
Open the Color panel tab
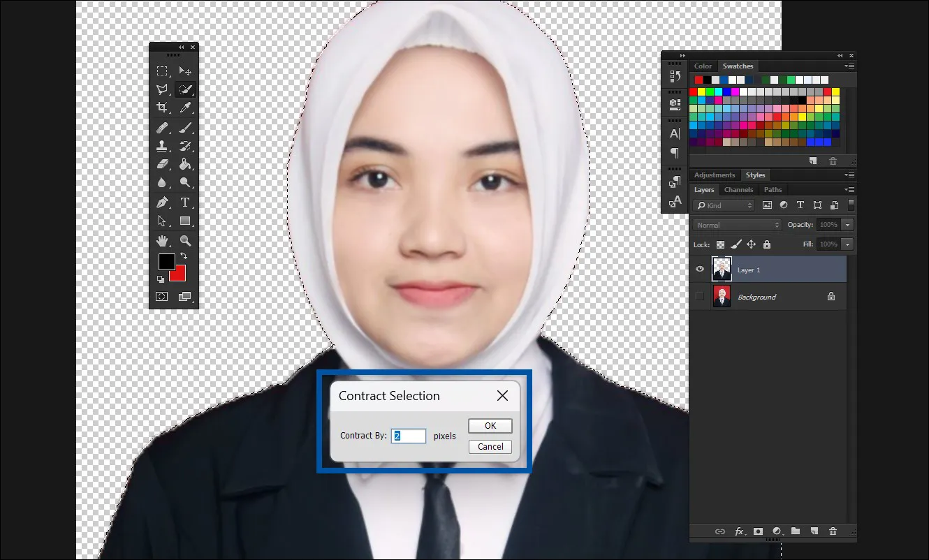(703, 66)
